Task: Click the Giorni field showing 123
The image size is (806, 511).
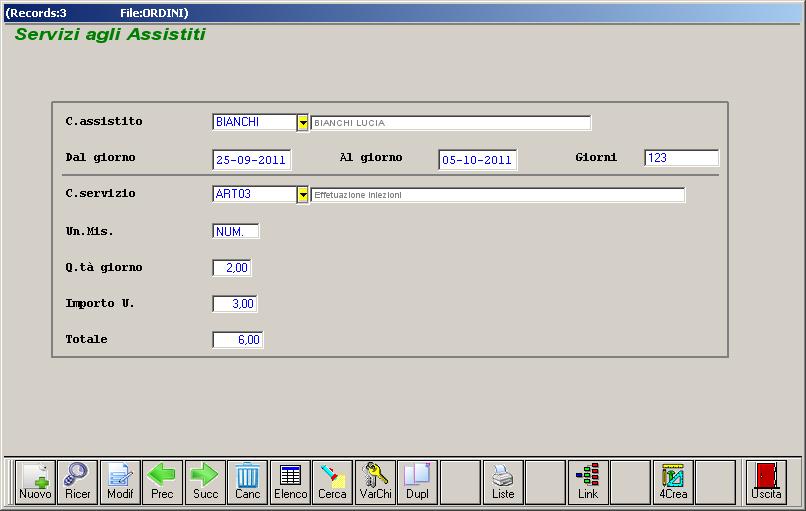Action: click(682, 158)
